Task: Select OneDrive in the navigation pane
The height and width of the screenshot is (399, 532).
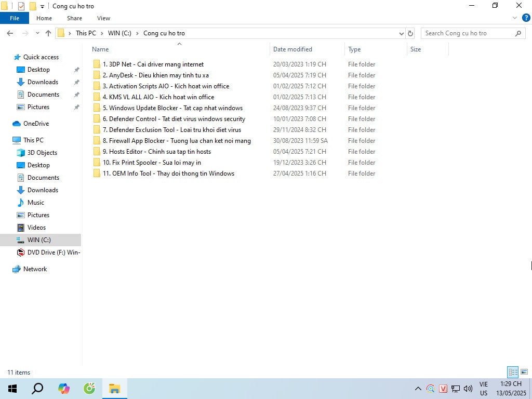Action: click(36, 124)
